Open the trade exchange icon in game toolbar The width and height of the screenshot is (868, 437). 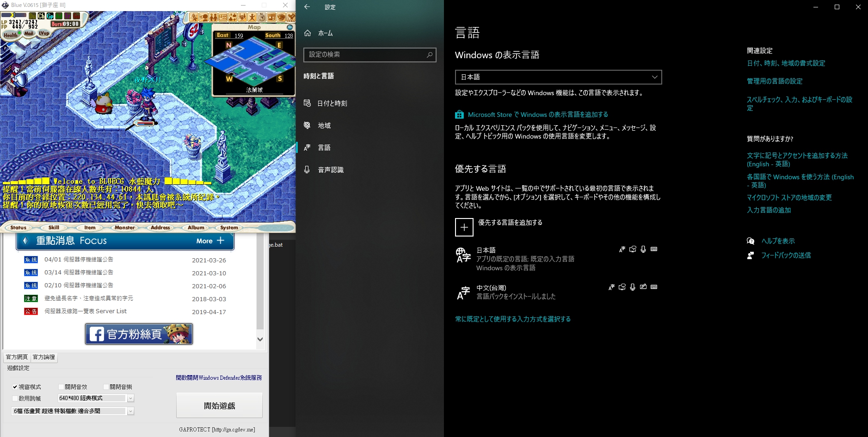(x=233, y=17)
